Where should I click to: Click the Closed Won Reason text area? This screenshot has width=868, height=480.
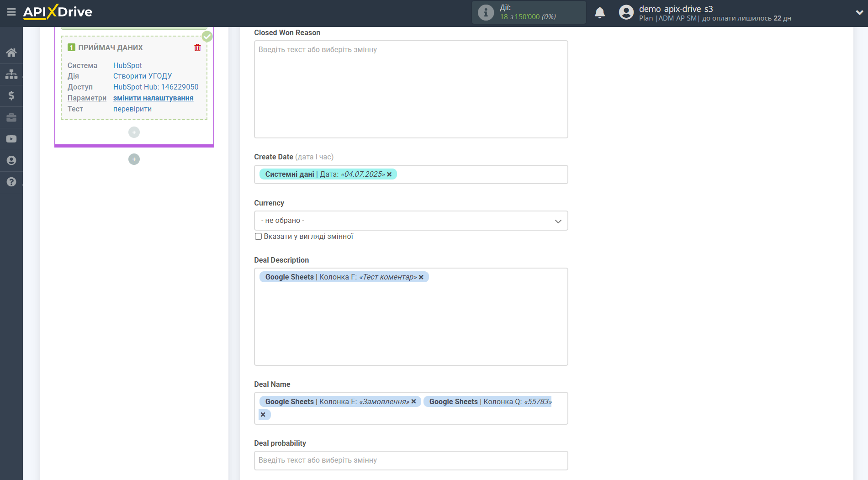point(411,90)
